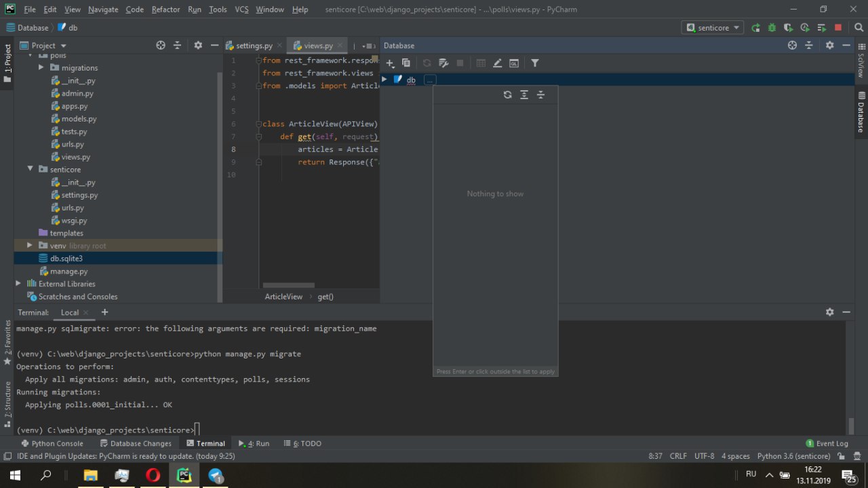Expand all items in the schema popup

(524, 95)
